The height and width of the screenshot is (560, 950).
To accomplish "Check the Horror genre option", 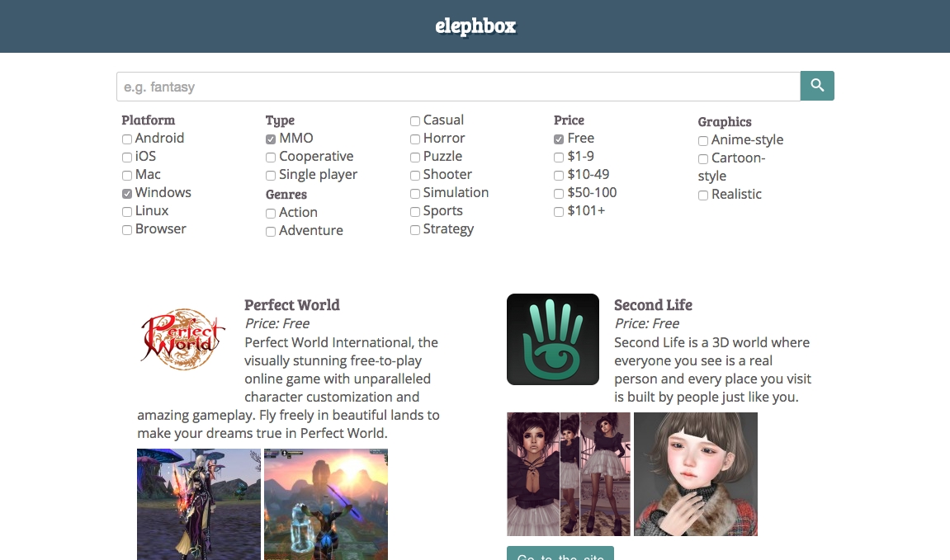I will pos(415,139).
